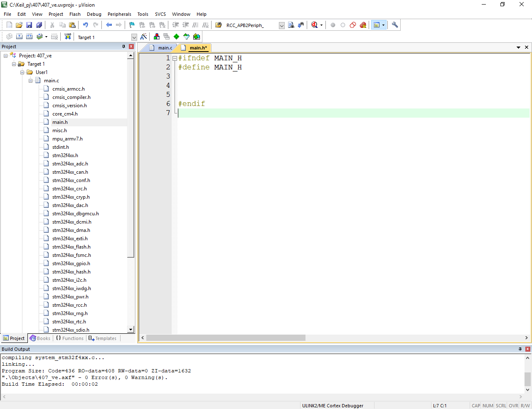Screen dimensions: 532x409
Task: Pin the Build Output panel
Action: 520,349
